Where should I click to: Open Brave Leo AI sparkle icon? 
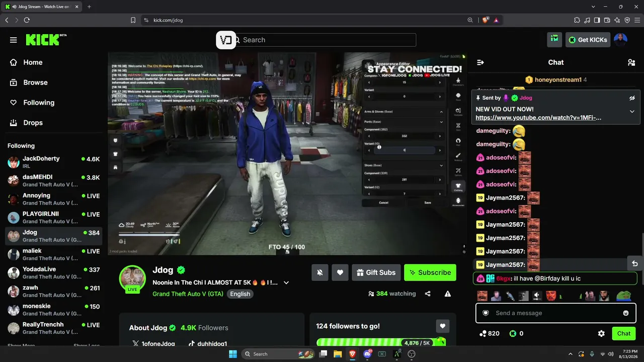(617, 20)
